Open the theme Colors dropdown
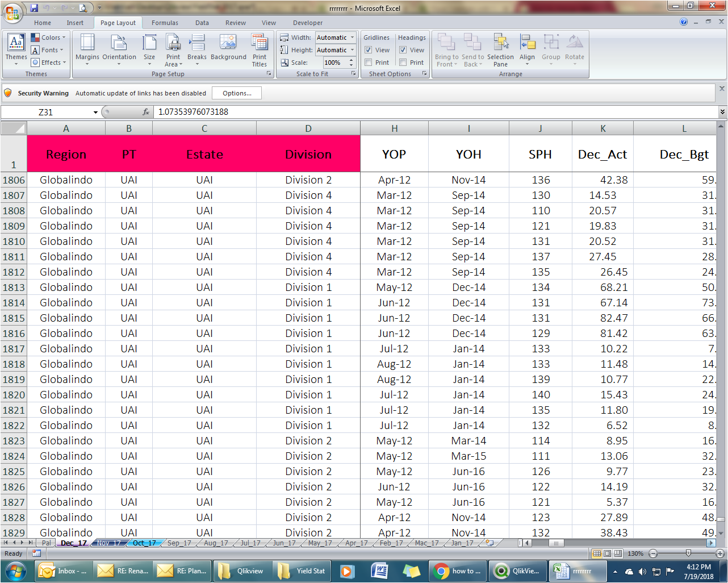This screenshot has height=583, width=728. pyautogui.click(x=49, y=38)
